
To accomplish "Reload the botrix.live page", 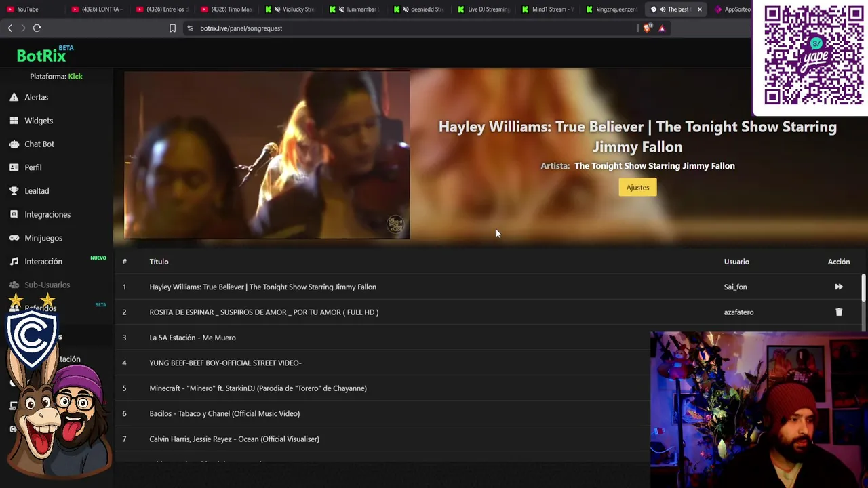I will (37, 28).
